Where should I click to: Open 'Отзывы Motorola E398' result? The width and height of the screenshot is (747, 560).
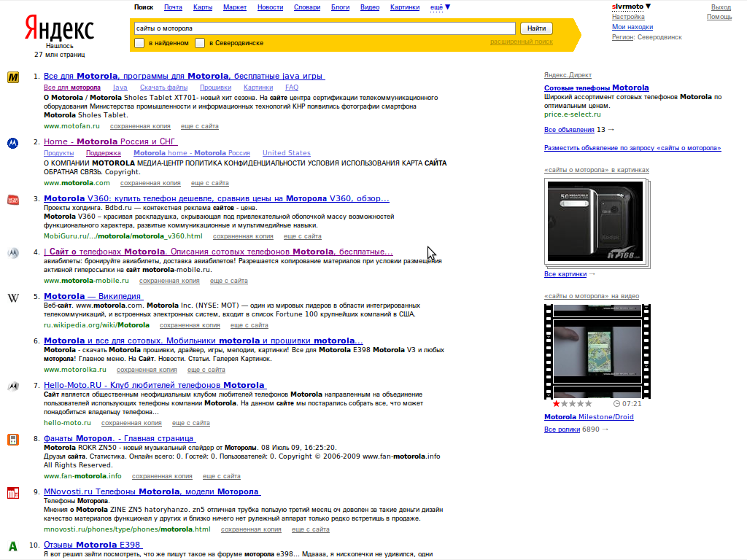click(x=93, y=545)
